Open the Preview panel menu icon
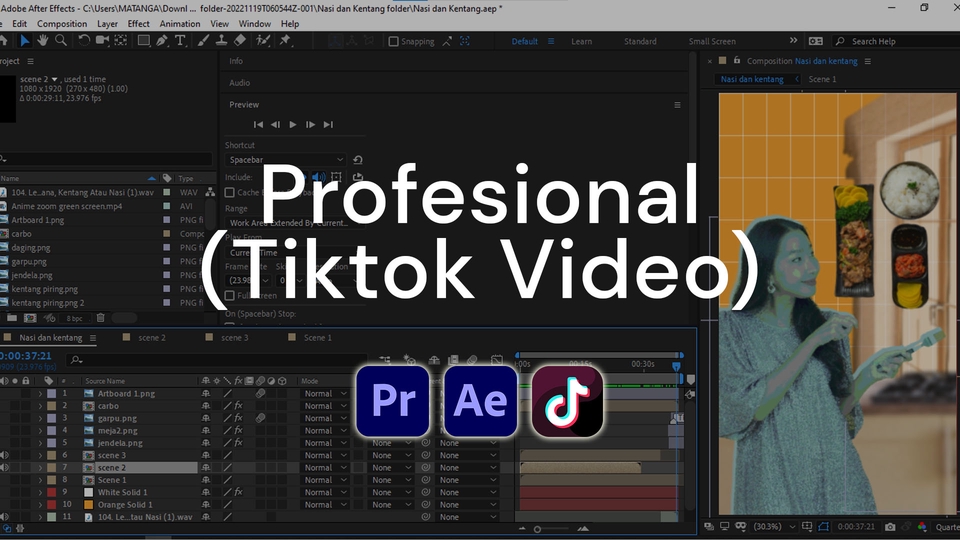This screenshot has height=540, width=960. [677, 105]
